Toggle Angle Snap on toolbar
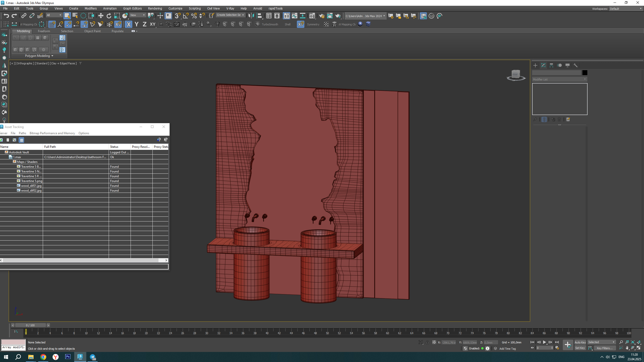 tap(186, 16)
